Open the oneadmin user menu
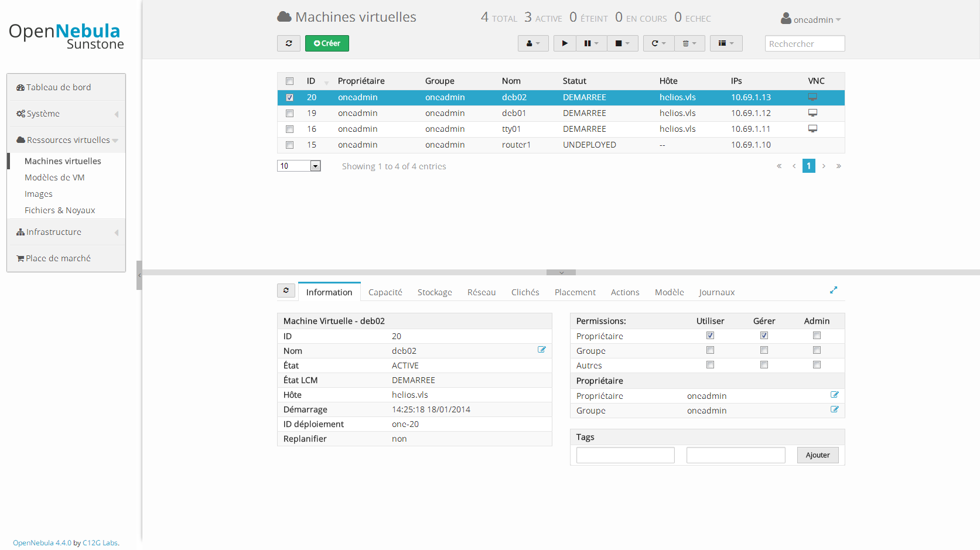The width and height of the screenshot is (980, 550). coord(811,19)
